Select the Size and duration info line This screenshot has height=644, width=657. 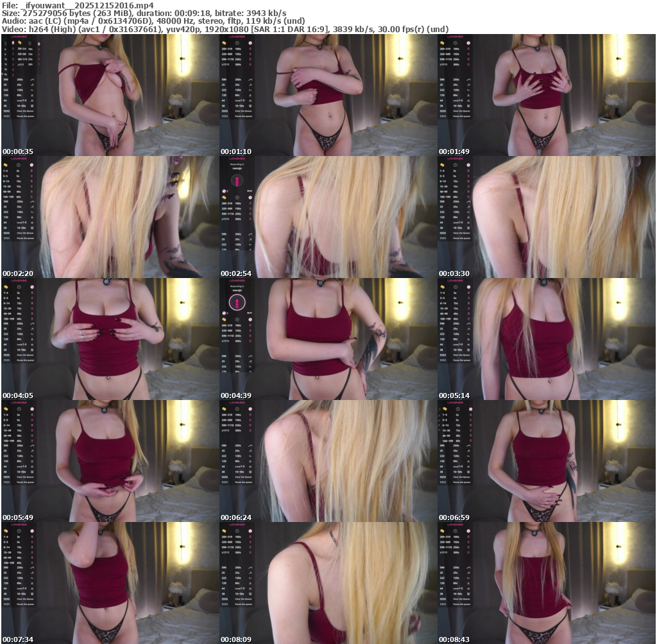pos(144,13)
